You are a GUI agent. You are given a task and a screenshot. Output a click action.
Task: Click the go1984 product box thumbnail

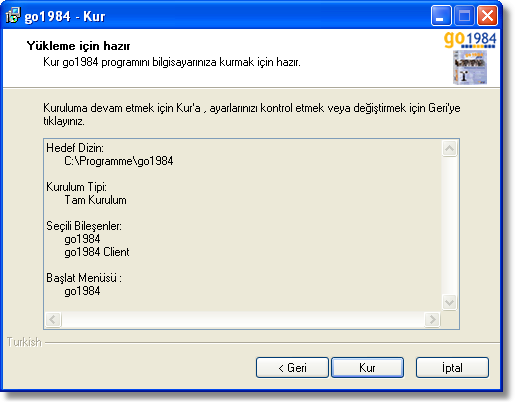(470, 67)
